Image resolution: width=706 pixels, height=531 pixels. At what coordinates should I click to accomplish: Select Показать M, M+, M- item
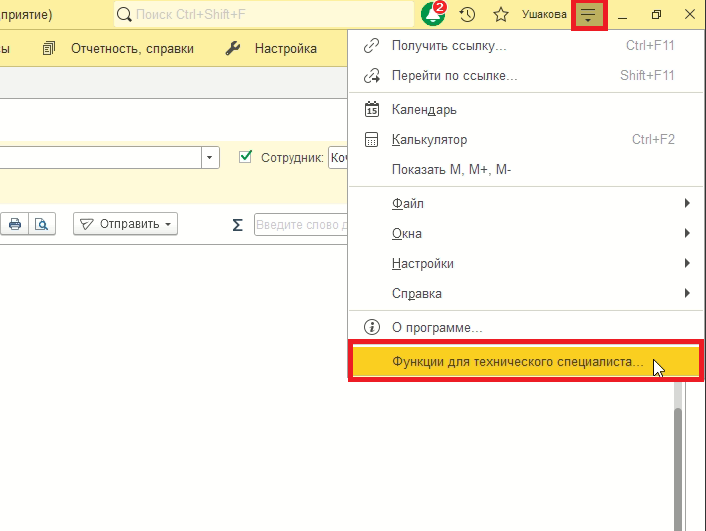coord(526,169)
